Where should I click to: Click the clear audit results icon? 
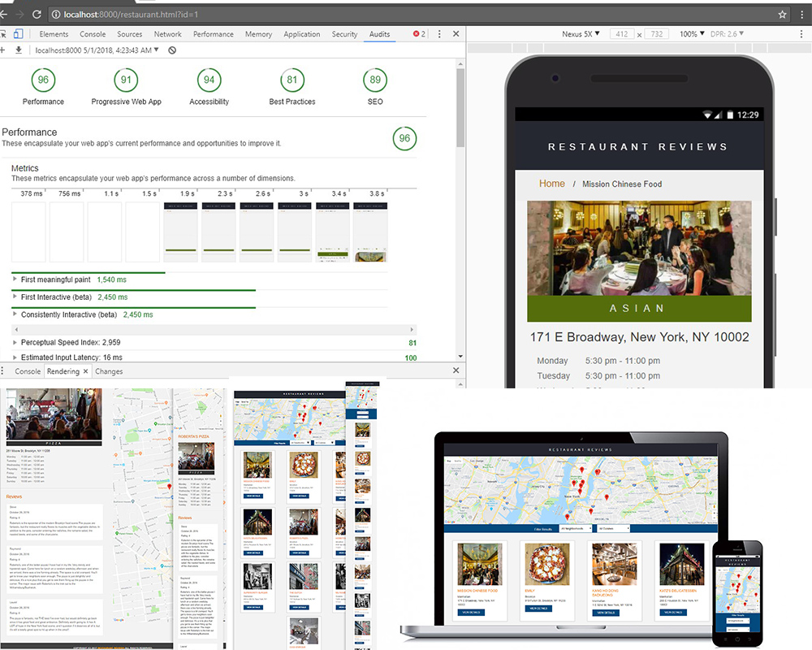pos(172,50)
